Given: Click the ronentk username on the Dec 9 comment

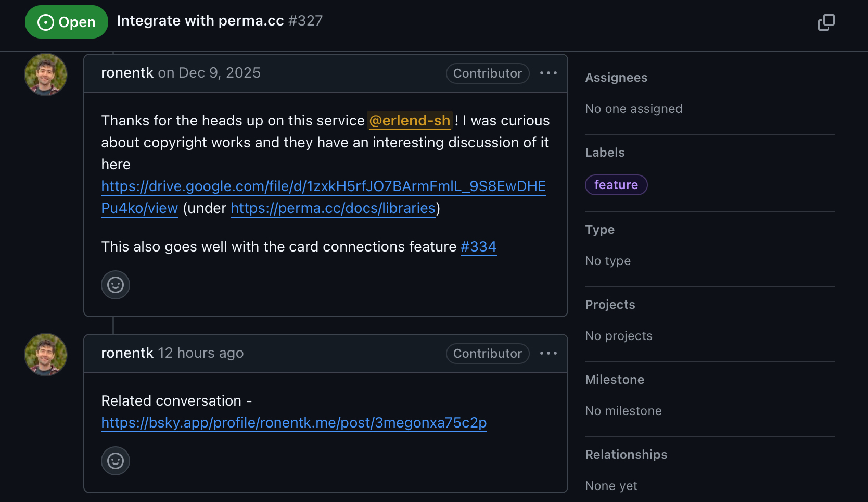Looking at the screenshot, I should point(127,73).
